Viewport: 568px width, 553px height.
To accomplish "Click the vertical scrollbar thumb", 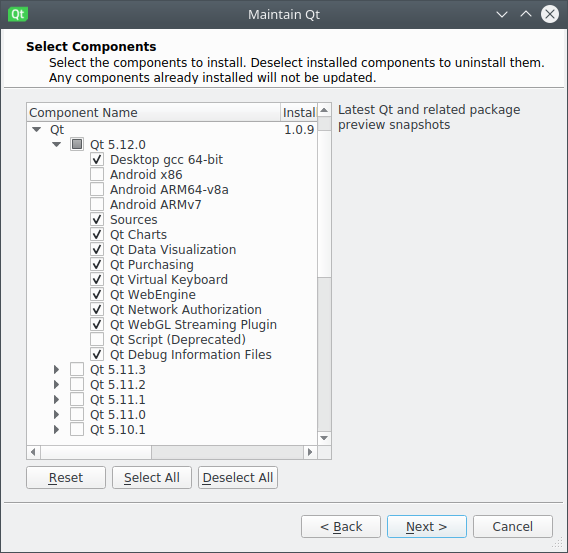I will (x=324, y=204).
